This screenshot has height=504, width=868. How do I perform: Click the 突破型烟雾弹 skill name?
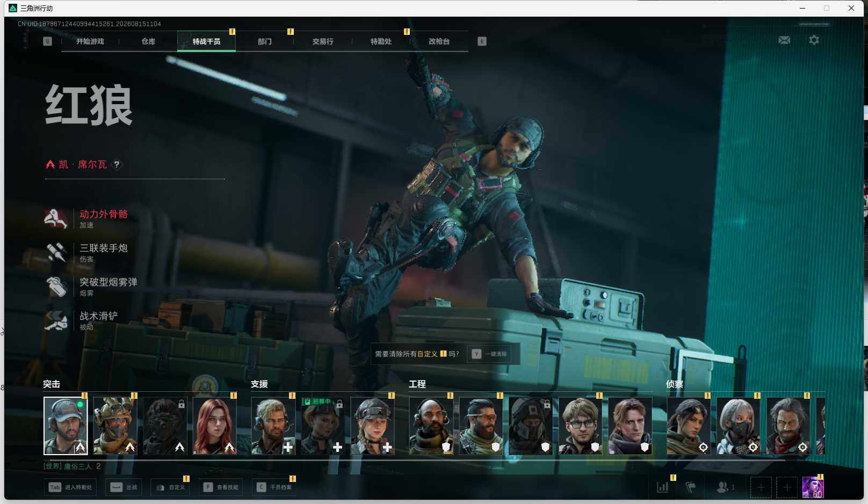pos(108,282)
